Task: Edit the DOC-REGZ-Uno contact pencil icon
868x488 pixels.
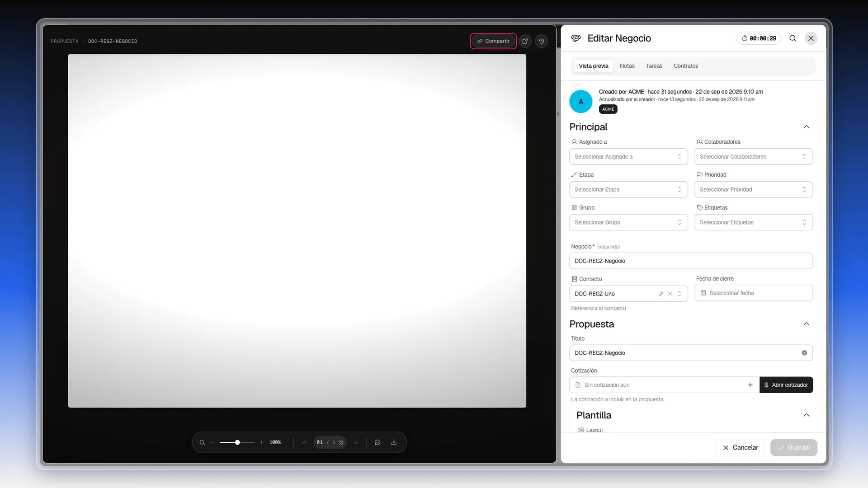Action: (x=661, y=294)
